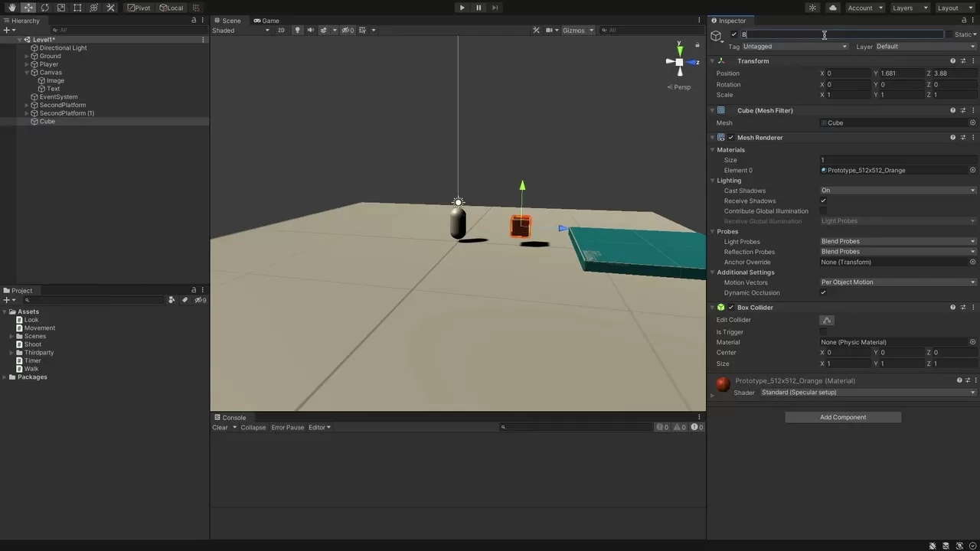
Task: Toggle scene lighting in Scene view toolbar
Action: pos(299,30)
